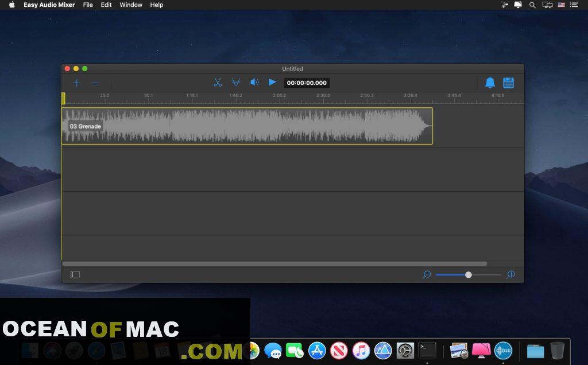Open the volume speaker control

coord(254,82)
